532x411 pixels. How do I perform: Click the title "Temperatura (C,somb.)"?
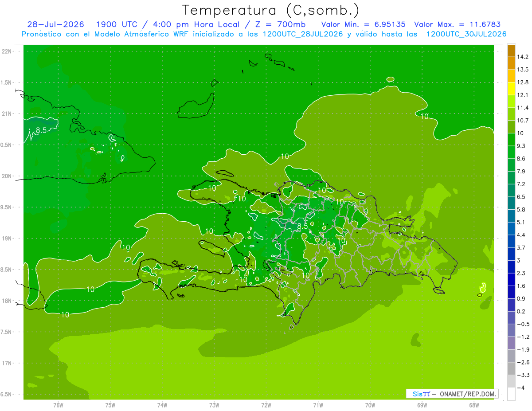coord(271,10)
